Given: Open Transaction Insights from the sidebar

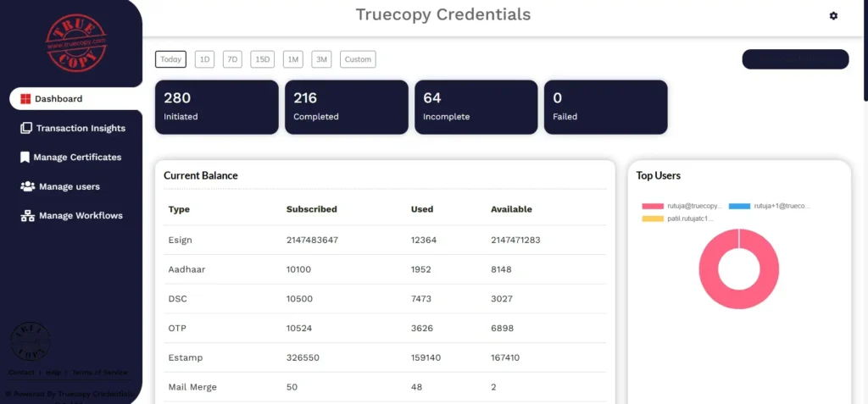Looking at the screenshot, I should click(73, 129).
